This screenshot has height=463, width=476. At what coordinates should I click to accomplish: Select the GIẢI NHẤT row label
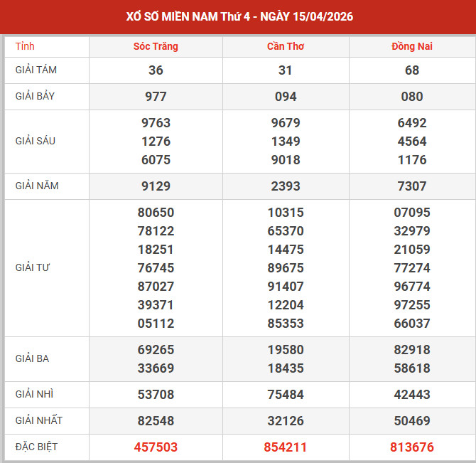[x=38, y=420]
